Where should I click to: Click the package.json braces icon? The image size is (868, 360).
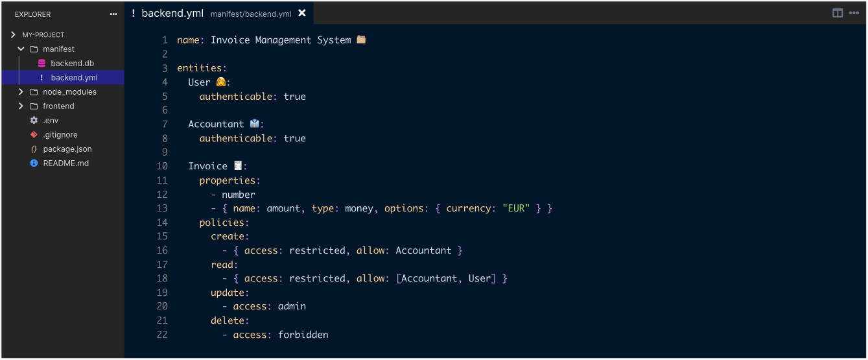click(x=34, y=149)
